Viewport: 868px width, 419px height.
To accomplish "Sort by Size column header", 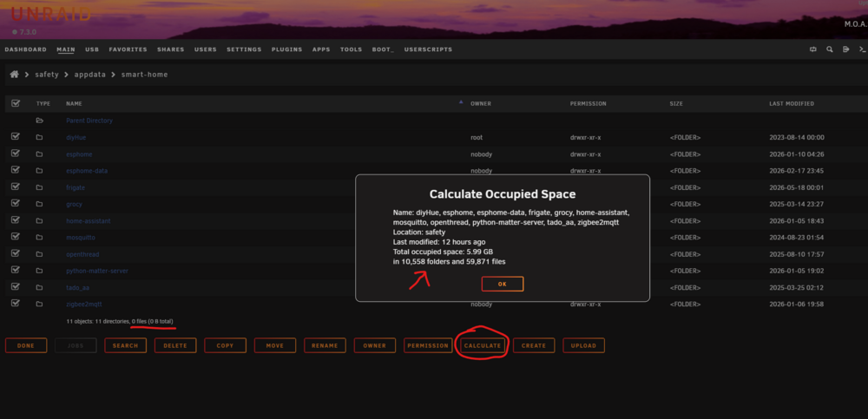I will [676, 103].
